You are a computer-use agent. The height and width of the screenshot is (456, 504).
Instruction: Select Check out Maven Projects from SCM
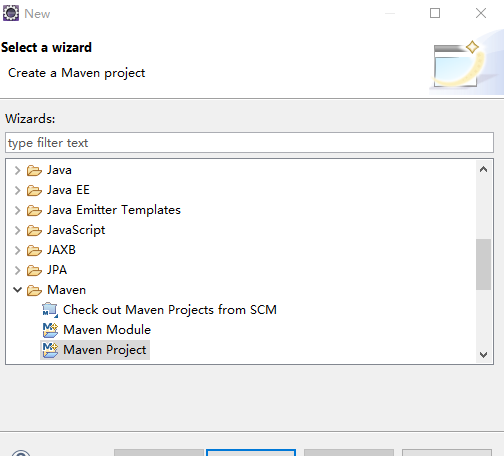click(x=170, y=310)
